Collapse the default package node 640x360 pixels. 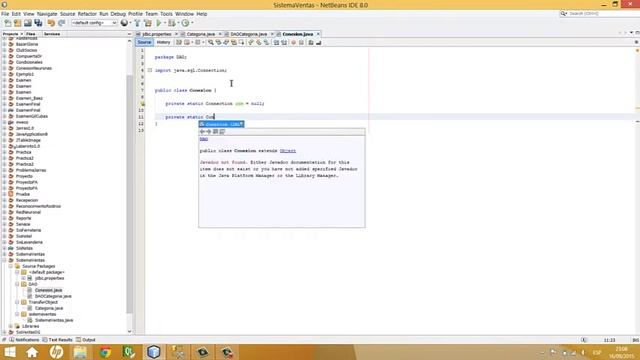pos(17,272)
